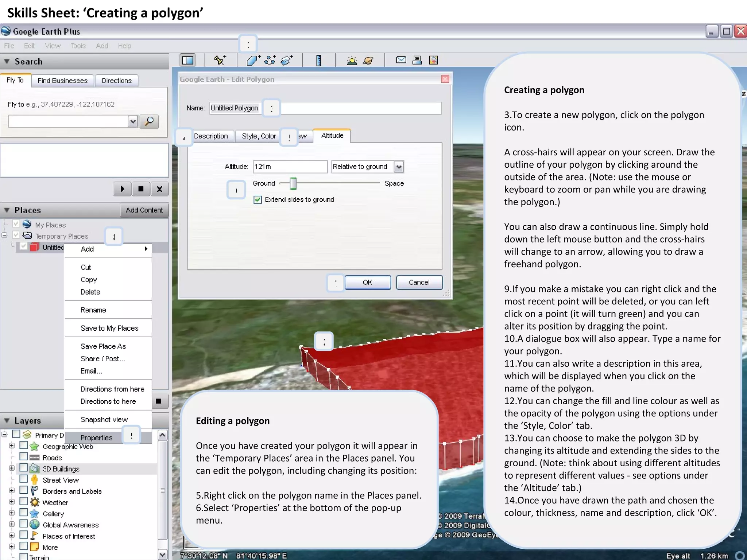The image size is (747, 560).
Task: Toggle the sunlight across landscape icon
Action: point(352,60)
